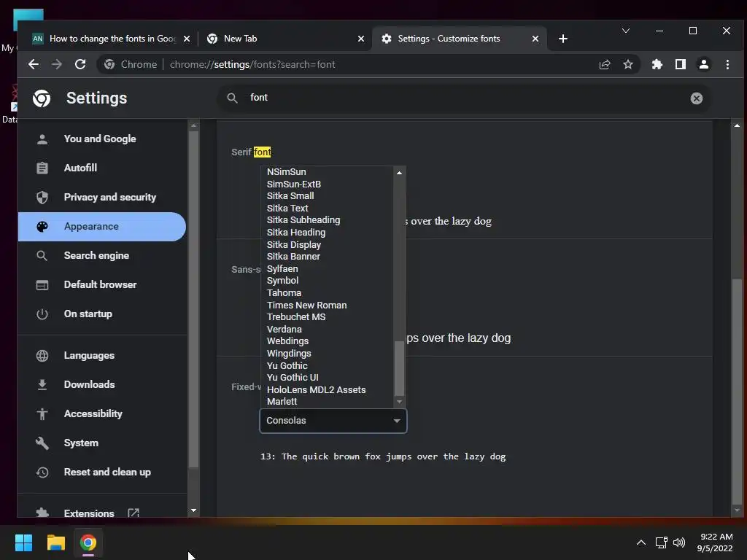Open the Extensions puzzle icon

pos(657,64)
